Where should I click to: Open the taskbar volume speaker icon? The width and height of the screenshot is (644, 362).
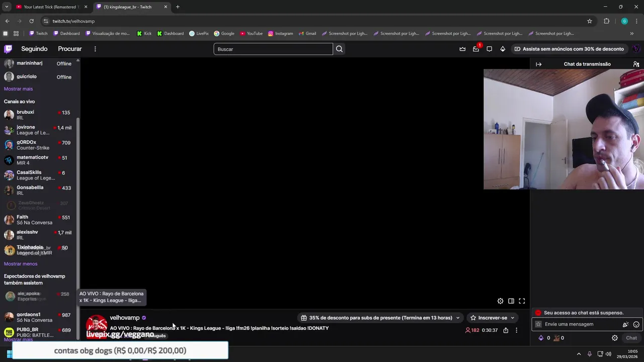(x=608, y=354)
